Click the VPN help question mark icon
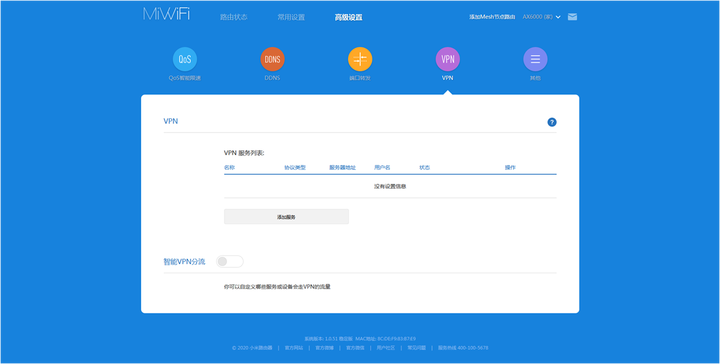The width and height of the screenshot is (720, 364). pyautogui.click(x=552, y=122)
